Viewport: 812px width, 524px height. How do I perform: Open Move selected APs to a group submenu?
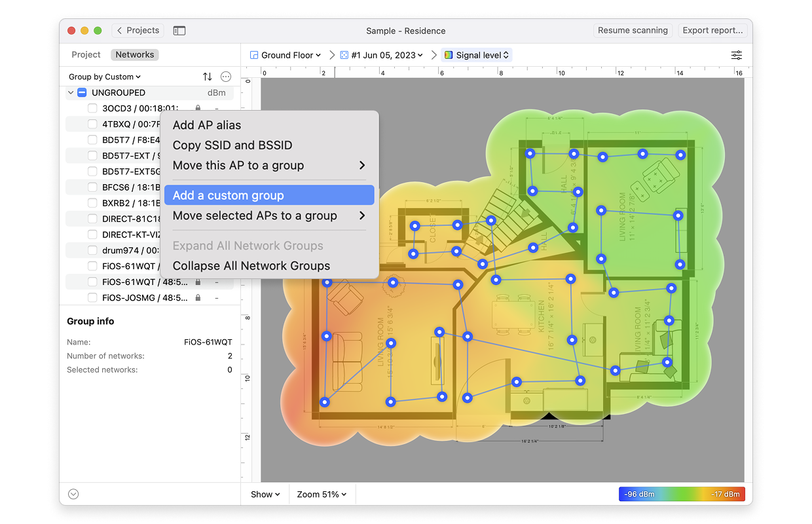(269, 215)
